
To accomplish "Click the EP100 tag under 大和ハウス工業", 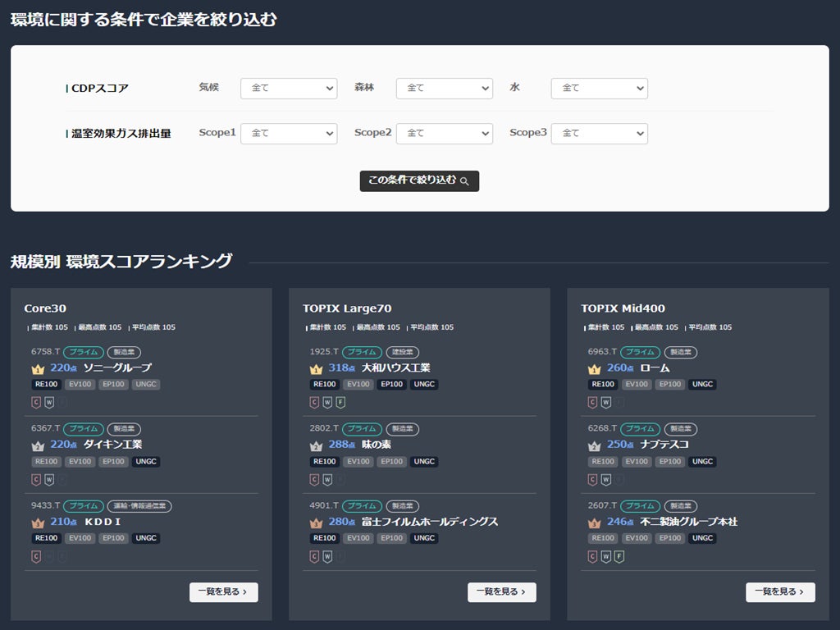I will click(x=391, y=384).
